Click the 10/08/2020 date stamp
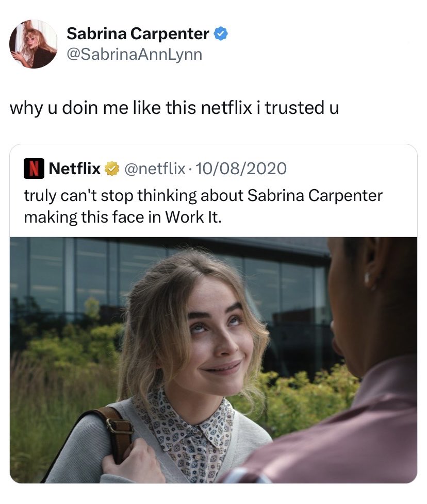This screenshot has width=427, height=504. point(241,169)
